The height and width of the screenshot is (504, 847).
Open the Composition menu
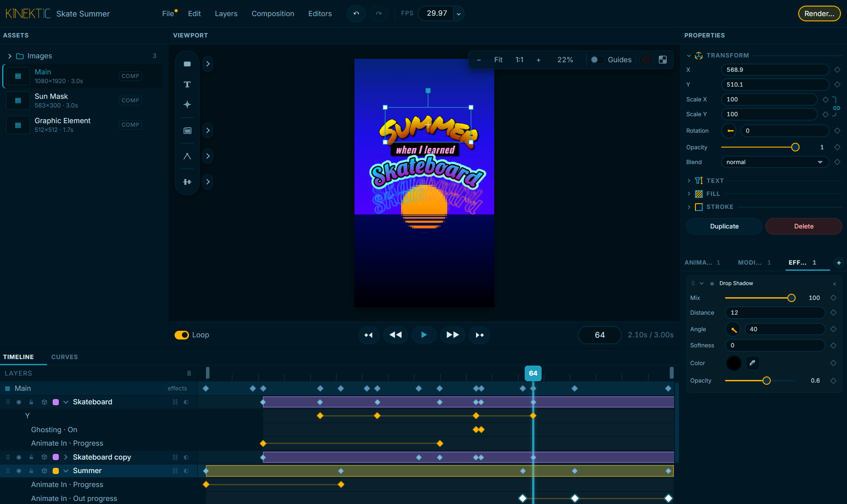click(273, 13)
